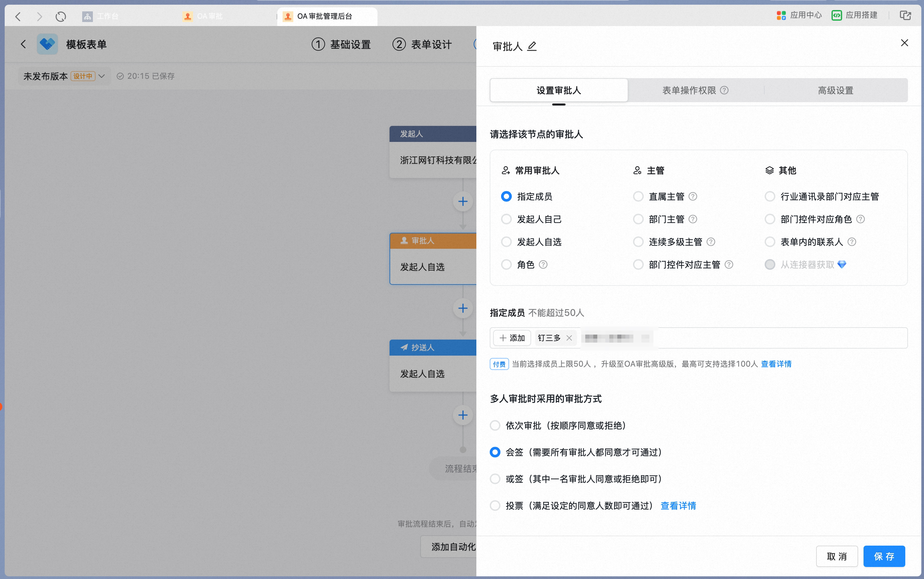This screenshot has height=579, width=924.
Task: Select the 连续多级主管 radio option
Action: [x=638, y=242]
